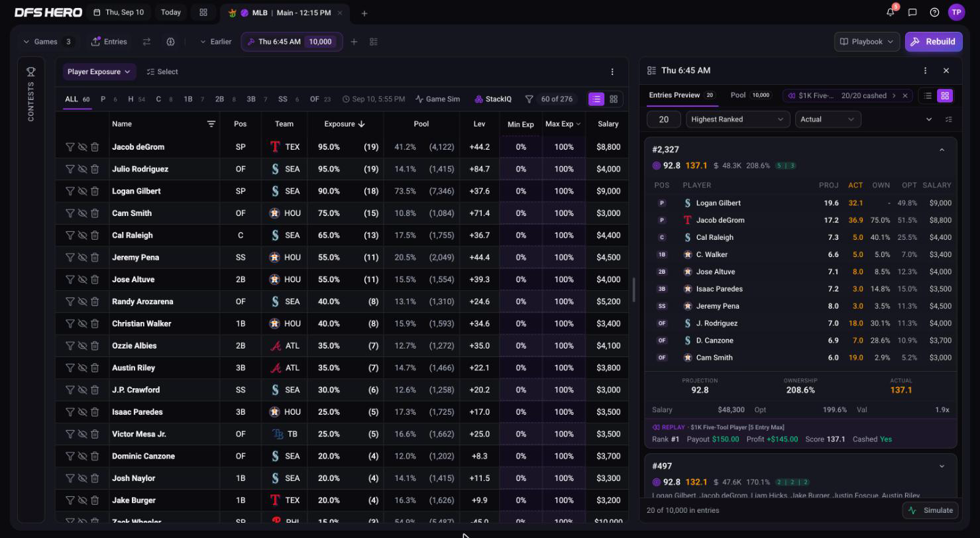This screenshot has height=538, width=980.
Task: Open the Actual dropdown
Action: [828, 119]
